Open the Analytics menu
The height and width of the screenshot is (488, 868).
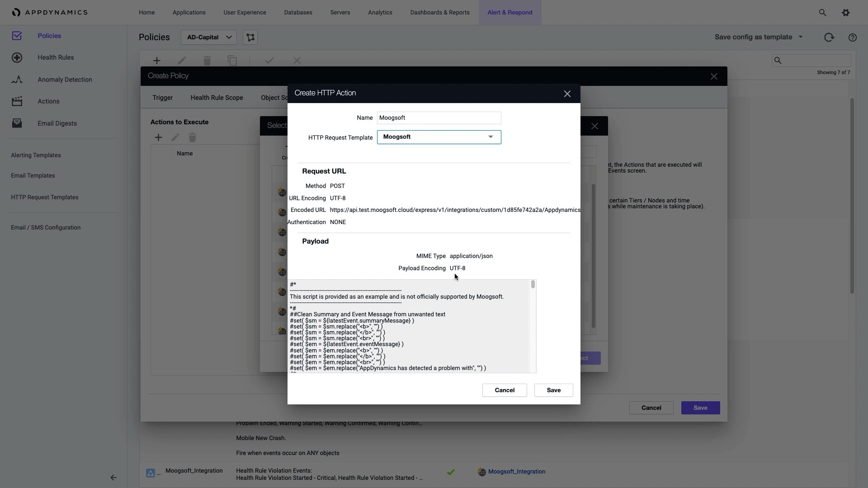pos(380,13)
